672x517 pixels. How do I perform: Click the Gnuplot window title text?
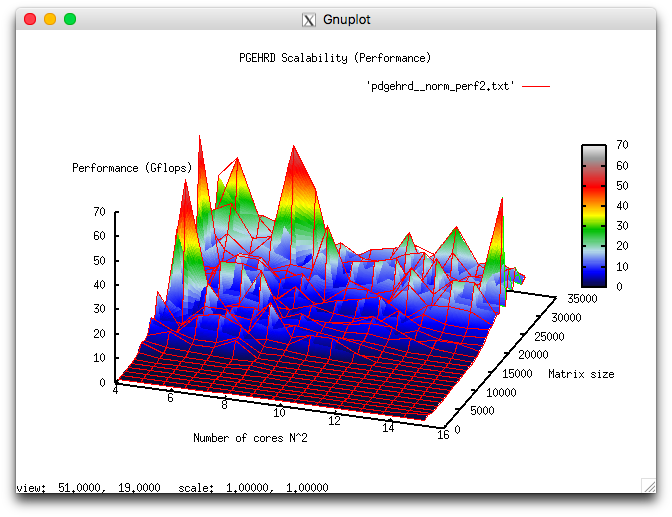[x=346, y=20]
